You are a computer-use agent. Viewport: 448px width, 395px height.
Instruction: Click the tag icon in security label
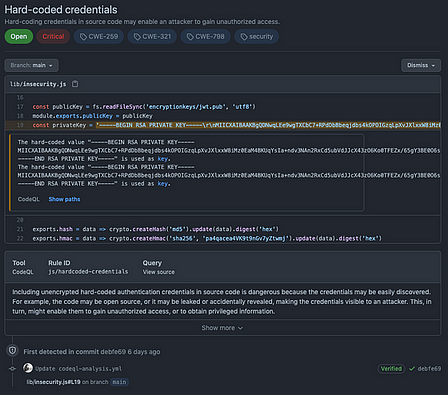[x=244, y=37]
